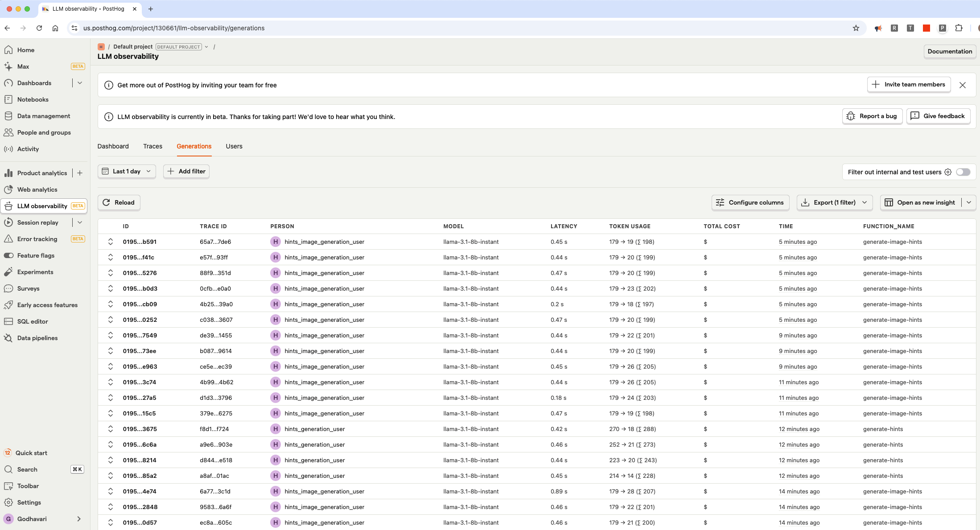
Task: Expand row 0195...b591 details
Action: click(x=111, y=242)
